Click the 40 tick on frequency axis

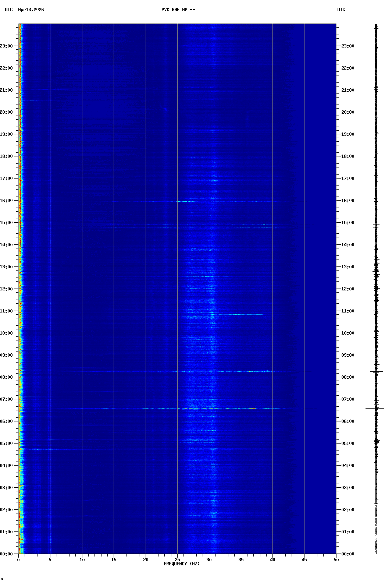[x=272, y=560]
